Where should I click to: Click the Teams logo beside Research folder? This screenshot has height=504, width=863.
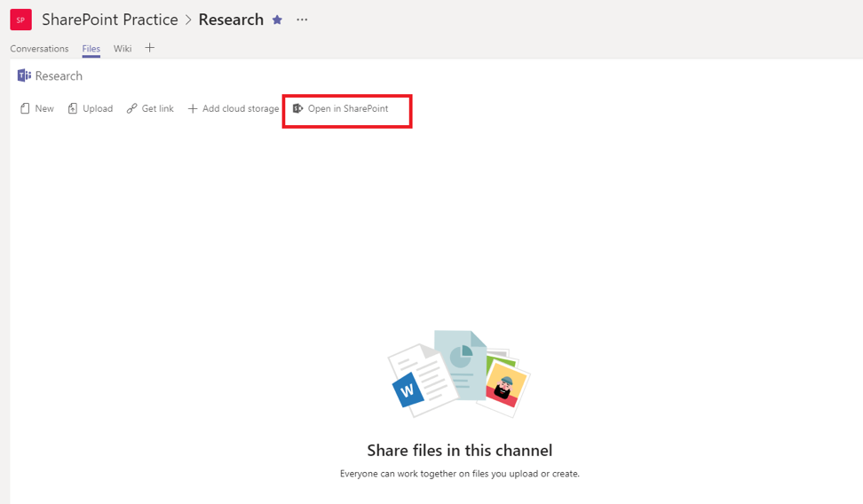(x=24, y=76)
